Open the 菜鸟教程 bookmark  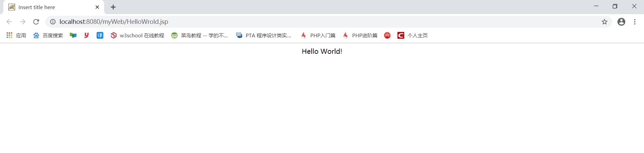(200, 35)
